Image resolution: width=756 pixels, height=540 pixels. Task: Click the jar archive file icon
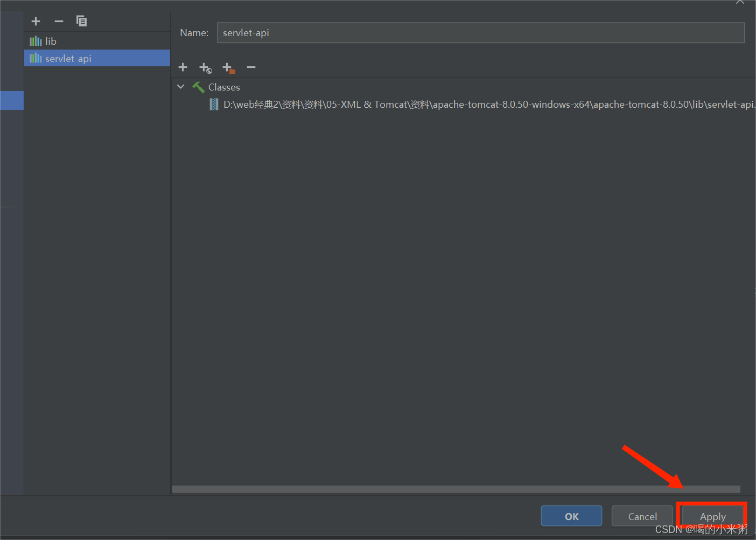(x=214, y=105)
